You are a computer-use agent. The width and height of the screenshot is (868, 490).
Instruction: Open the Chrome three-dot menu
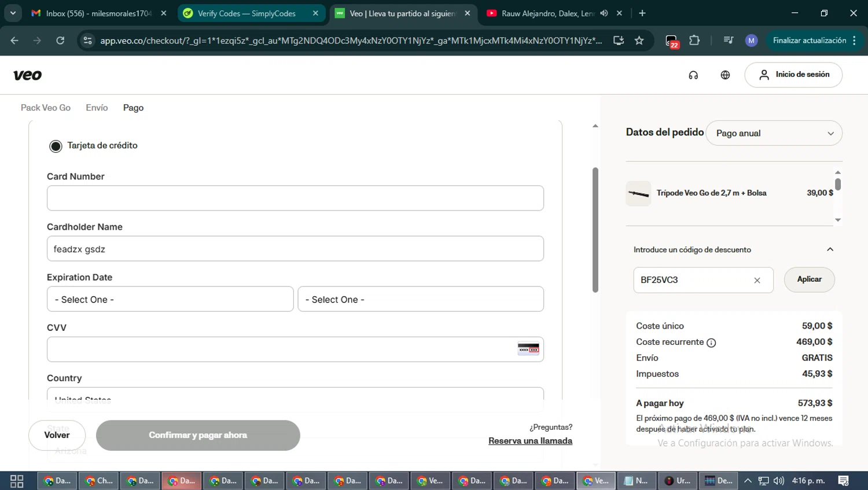(855, 40)
